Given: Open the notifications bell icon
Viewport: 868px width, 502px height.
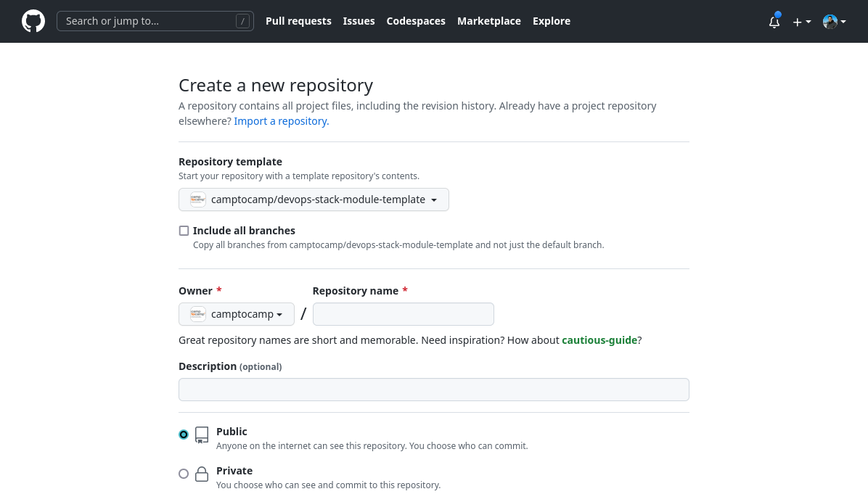Looking at the screenshot, I should [x=774, y=22].
